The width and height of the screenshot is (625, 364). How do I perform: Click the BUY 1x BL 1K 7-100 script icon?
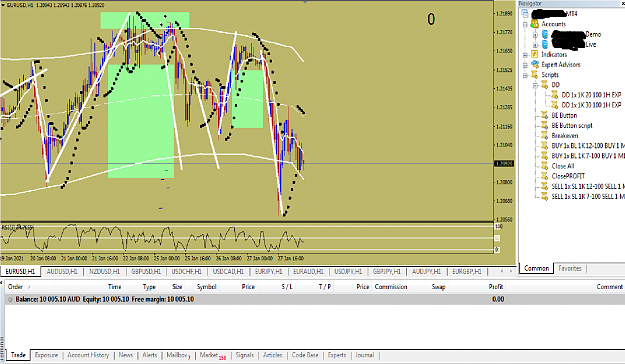tap(545, 156)
